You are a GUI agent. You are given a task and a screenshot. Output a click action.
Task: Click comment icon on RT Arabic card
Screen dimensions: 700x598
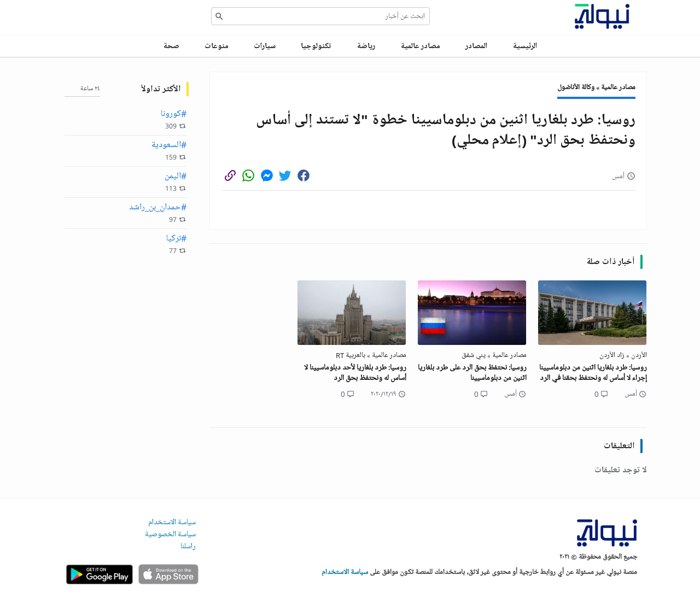(x=351, y=394)
